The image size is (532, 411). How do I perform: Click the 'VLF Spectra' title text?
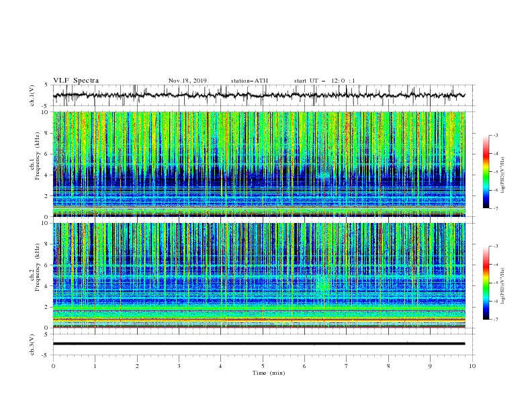(x=76, y=81)
